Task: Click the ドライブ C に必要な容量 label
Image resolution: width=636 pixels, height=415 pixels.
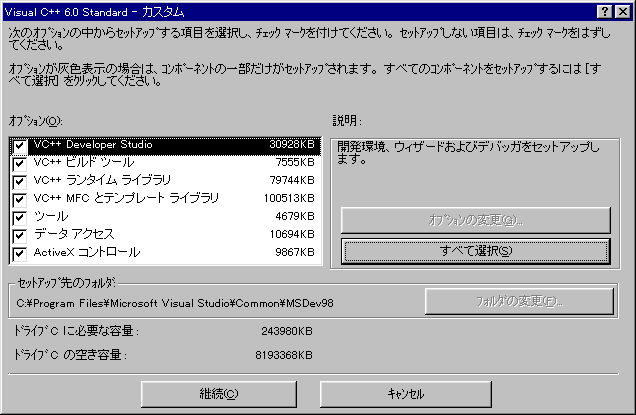Action: pos(76,331)
